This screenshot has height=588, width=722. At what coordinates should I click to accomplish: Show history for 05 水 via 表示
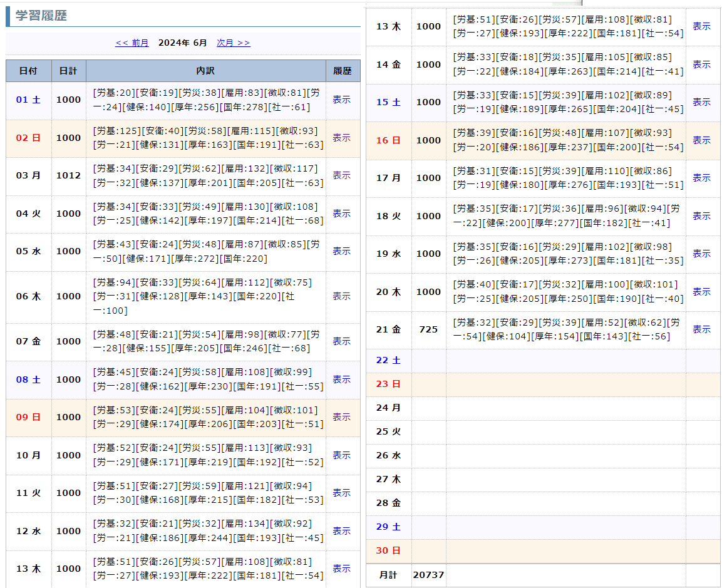pos(342,250)
